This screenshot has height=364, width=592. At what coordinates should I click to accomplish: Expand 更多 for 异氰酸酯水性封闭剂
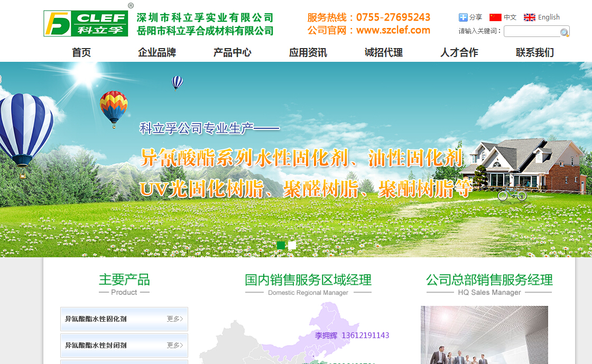175,345
